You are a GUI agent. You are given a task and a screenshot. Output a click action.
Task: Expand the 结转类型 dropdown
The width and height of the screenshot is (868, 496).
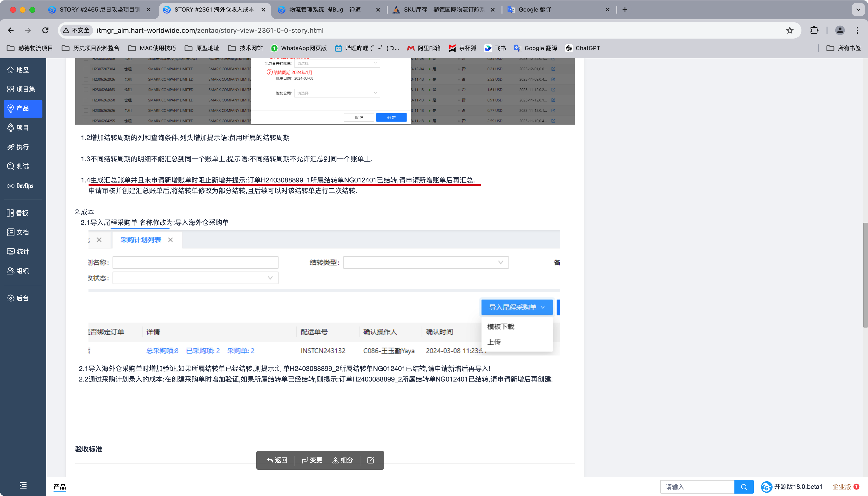coord(426,262)
